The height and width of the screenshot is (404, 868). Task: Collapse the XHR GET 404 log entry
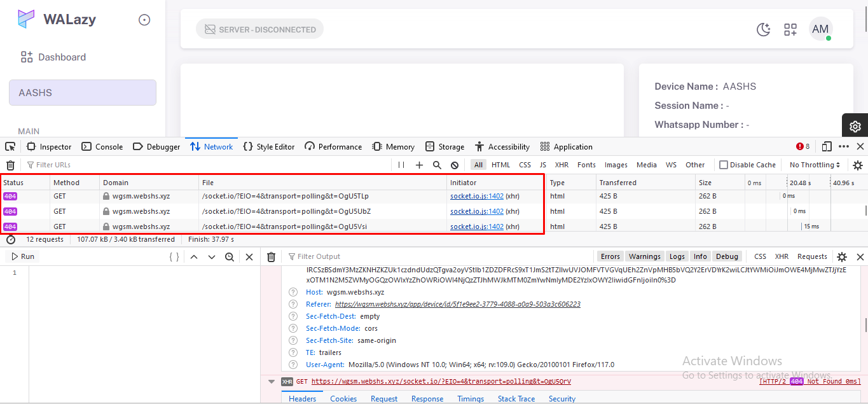point(272,382)
